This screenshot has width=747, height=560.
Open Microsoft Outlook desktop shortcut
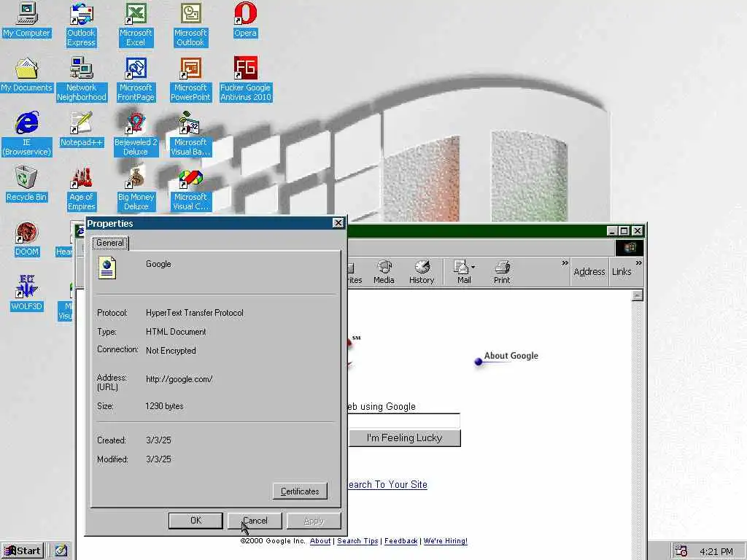point(190,25)
